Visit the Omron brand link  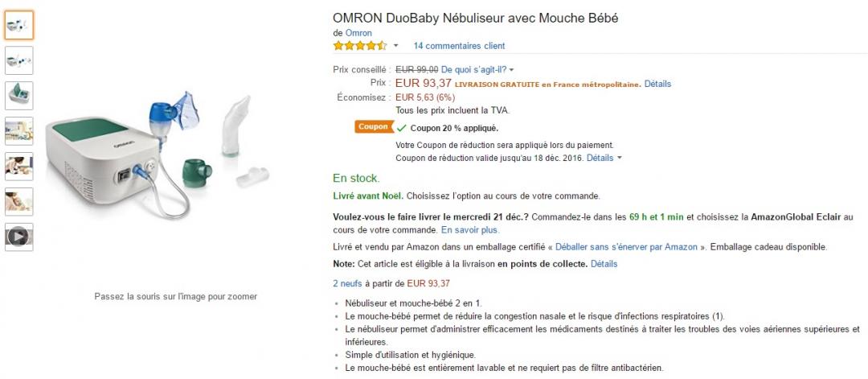(x=358, y=32)
